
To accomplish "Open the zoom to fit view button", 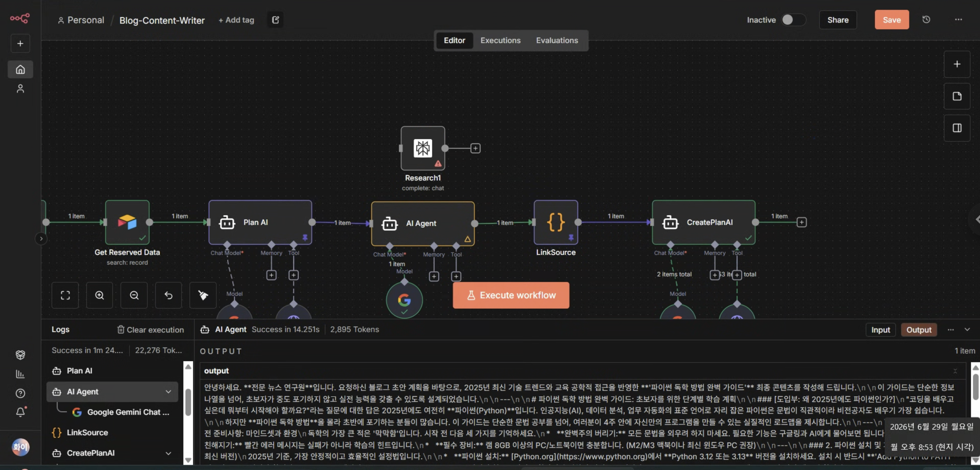I will (x=65, y=295).
